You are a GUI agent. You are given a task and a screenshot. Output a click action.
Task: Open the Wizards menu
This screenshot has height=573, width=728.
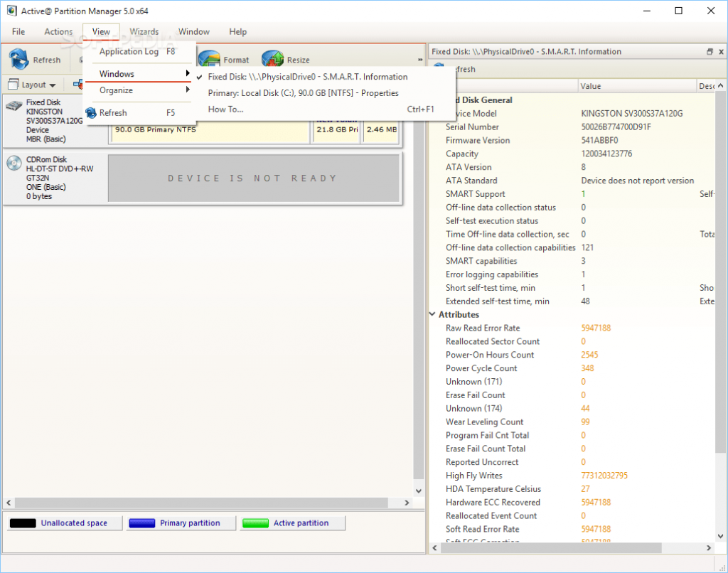(144, 31)
